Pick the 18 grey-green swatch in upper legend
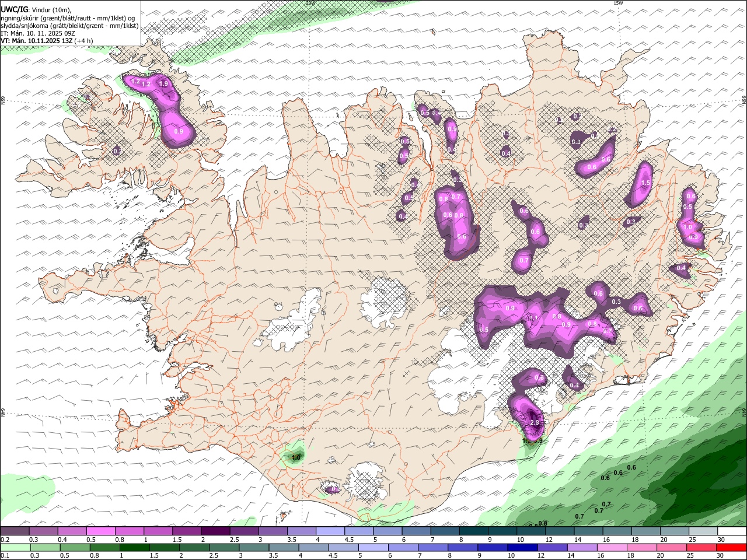747x560 pixels. click(x=646, y=531)
